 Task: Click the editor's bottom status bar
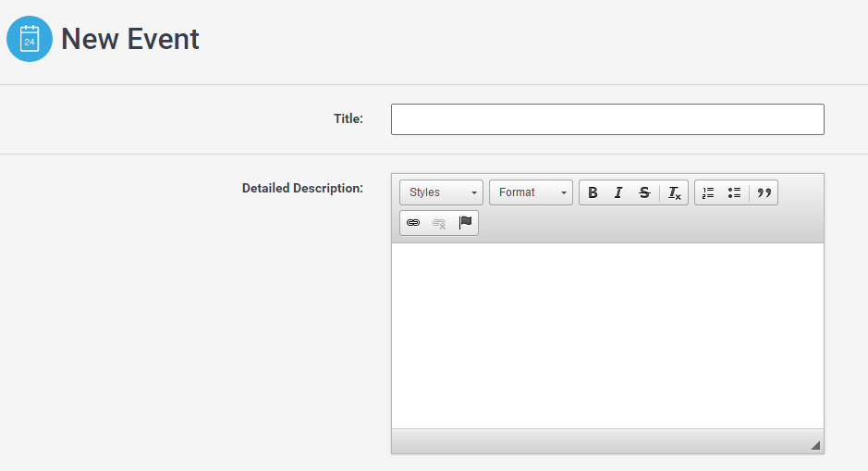click(x=592, y=441)
